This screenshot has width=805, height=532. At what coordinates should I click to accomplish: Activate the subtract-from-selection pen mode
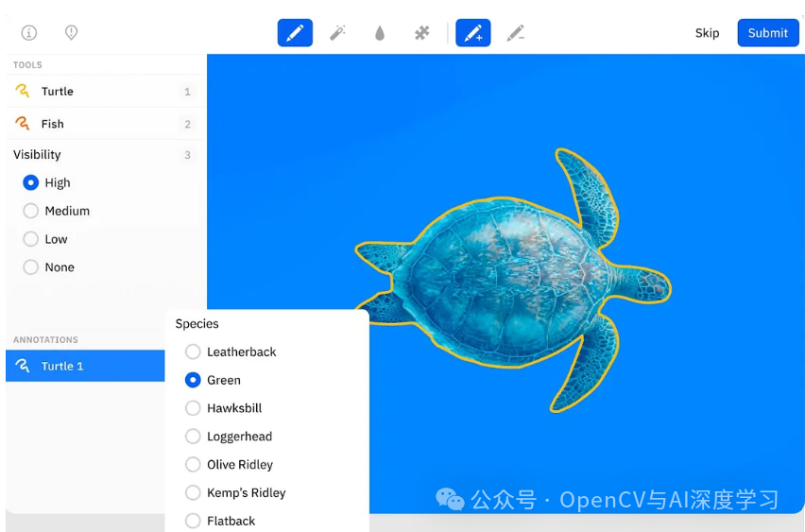click(x=516, y=33)
